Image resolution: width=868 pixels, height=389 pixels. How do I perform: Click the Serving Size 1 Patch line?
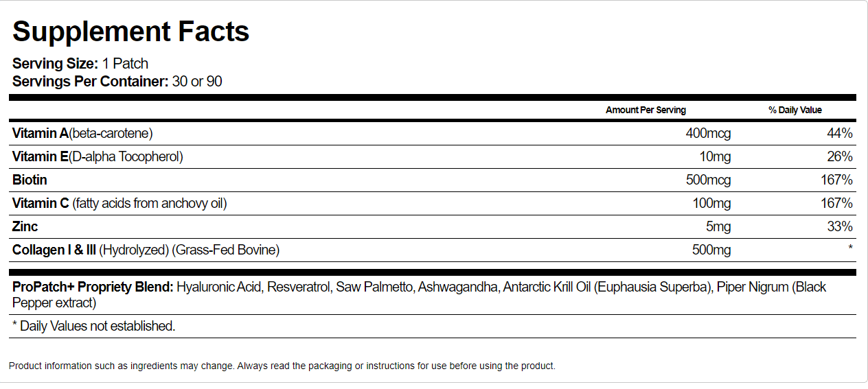[80, 64]
